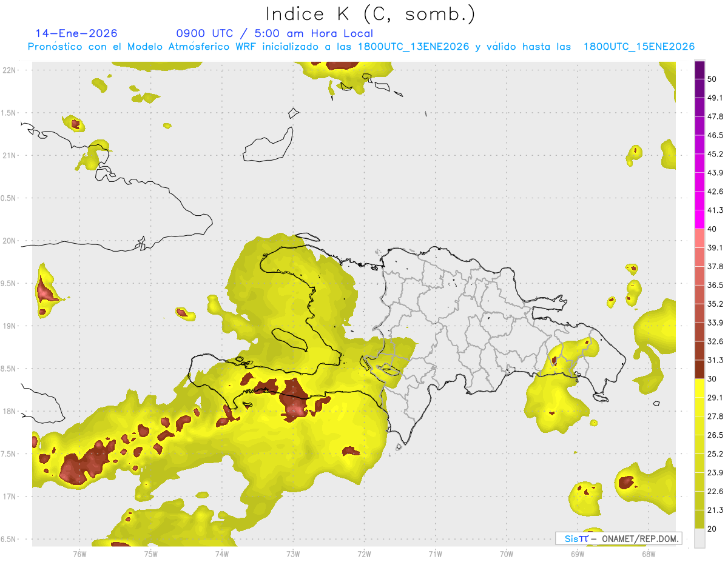The width and height of the screenshot is (728, 562).
Task: Click the "50" value on the color scale
Action: 712,79
